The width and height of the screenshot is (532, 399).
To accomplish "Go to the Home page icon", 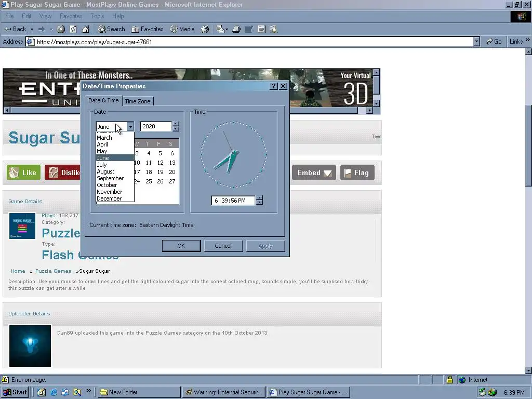I will point(86,29).
